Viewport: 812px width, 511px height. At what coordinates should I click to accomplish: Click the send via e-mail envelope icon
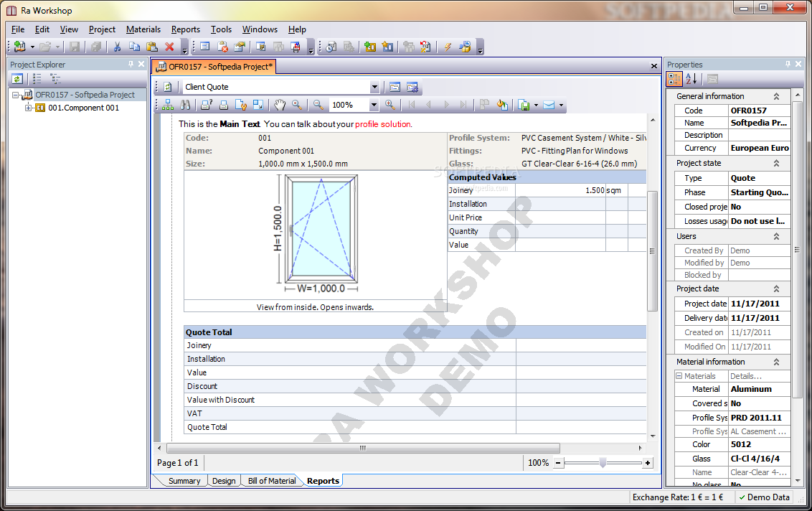(549, 106)
